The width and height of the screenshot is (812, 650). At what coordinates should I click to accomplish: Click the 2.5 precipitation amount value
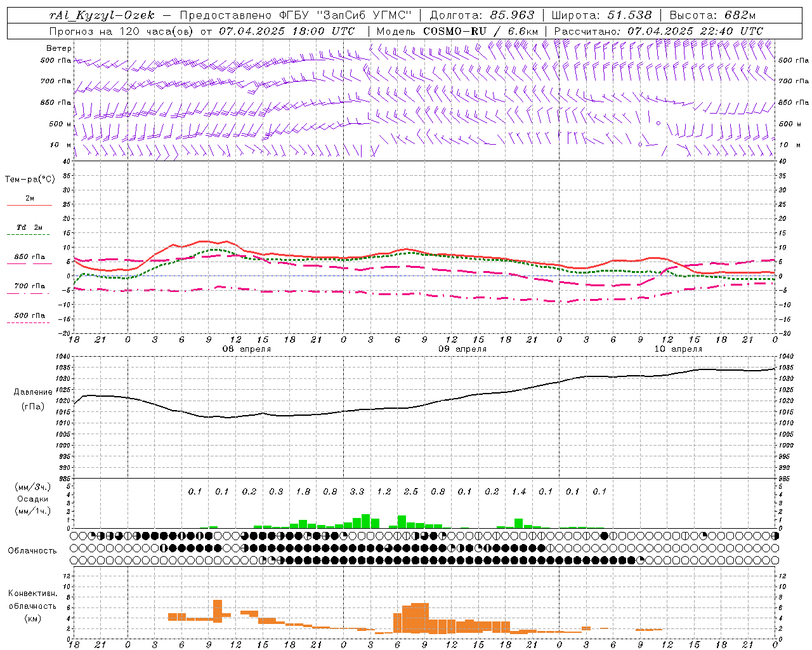(410, 491)
